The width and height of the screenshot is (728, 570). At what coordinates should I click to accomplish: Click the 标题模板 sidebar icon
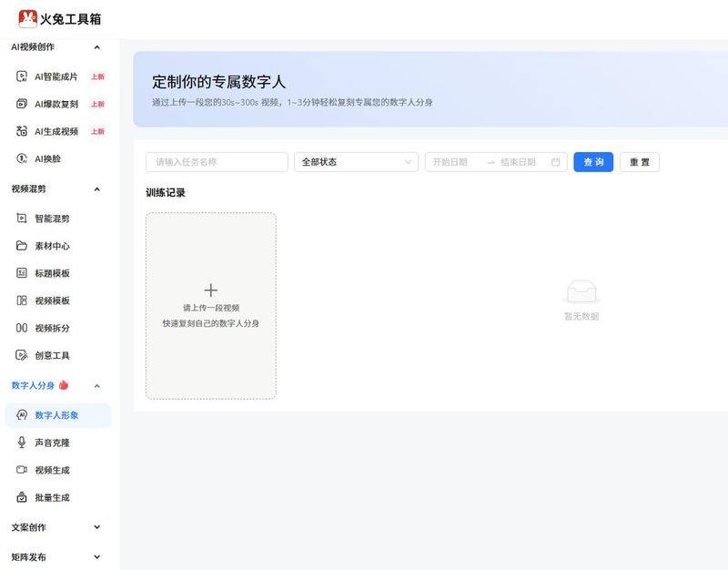click(22, 272)
